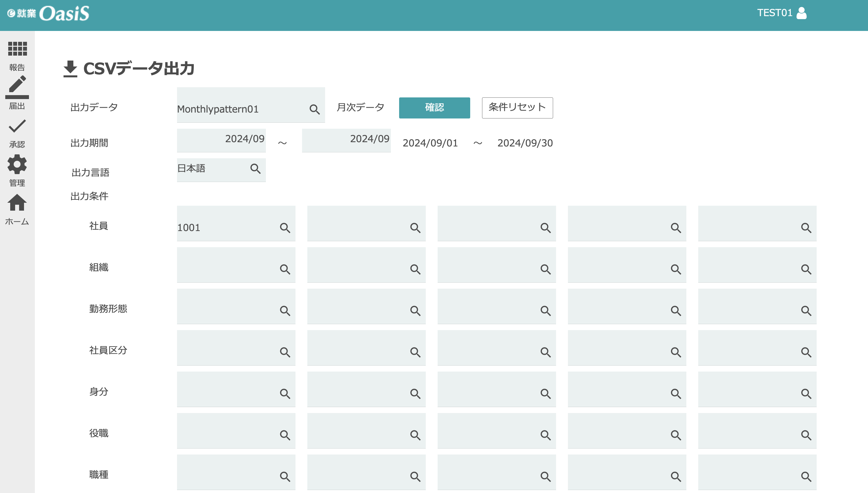Image resolution: width=868 pixels, height=493 pixels.
Task: Click the 就業 OasiS logo
Action: (48, 13)
